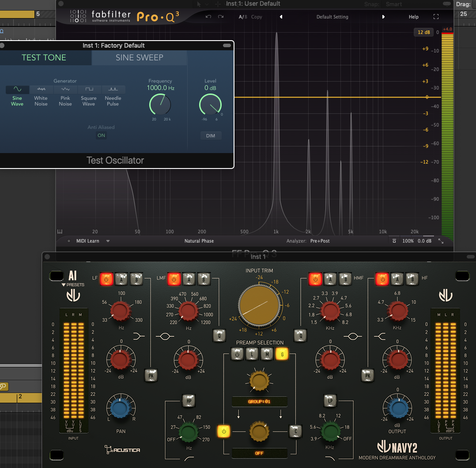Screen dimensions: 476x468
Task: Go to next Pro-Q 3 preset
Action: click(383, 17)
